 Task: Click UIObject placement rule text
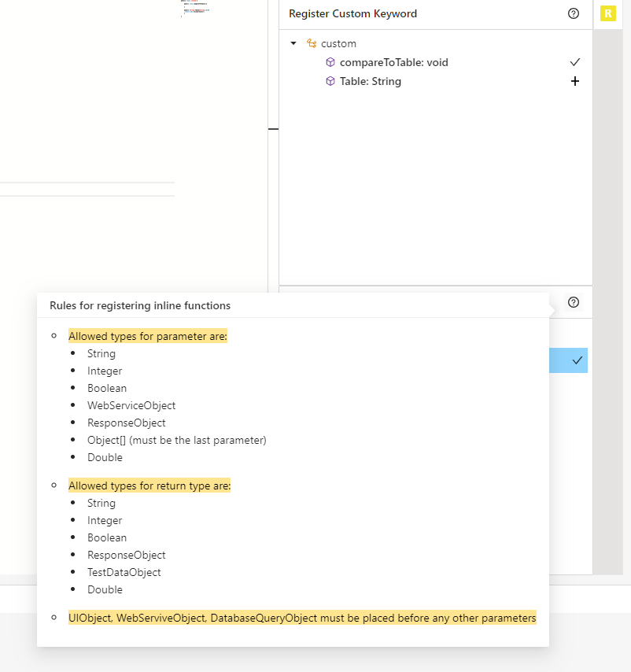pos(302,618)
